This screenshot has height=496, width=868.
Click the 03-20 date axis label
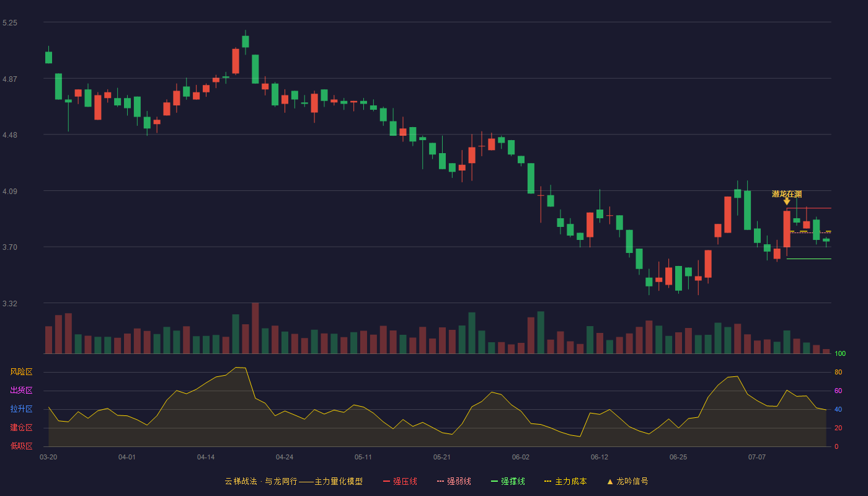[x=48, y=457]
